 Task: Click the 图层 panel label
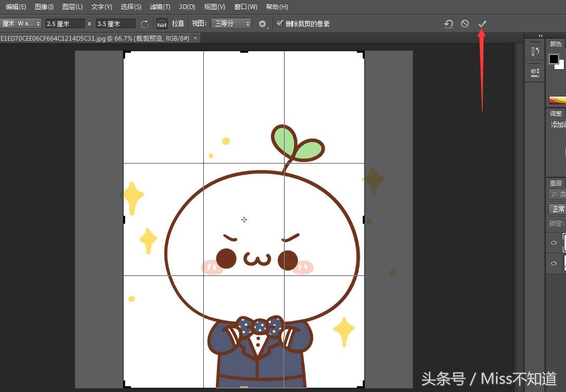[x=555, y=183]
